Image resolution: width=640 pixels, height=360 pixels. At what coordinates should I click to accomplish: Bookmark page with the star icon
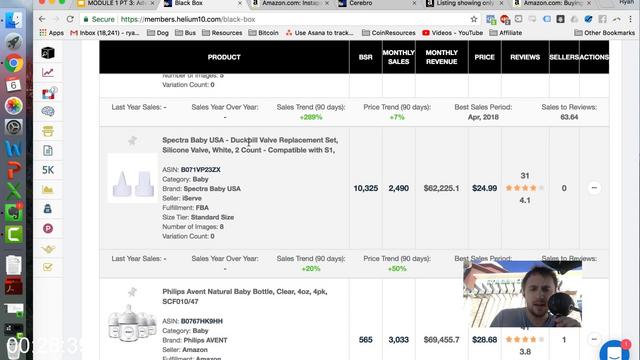[x=473, y=19]
